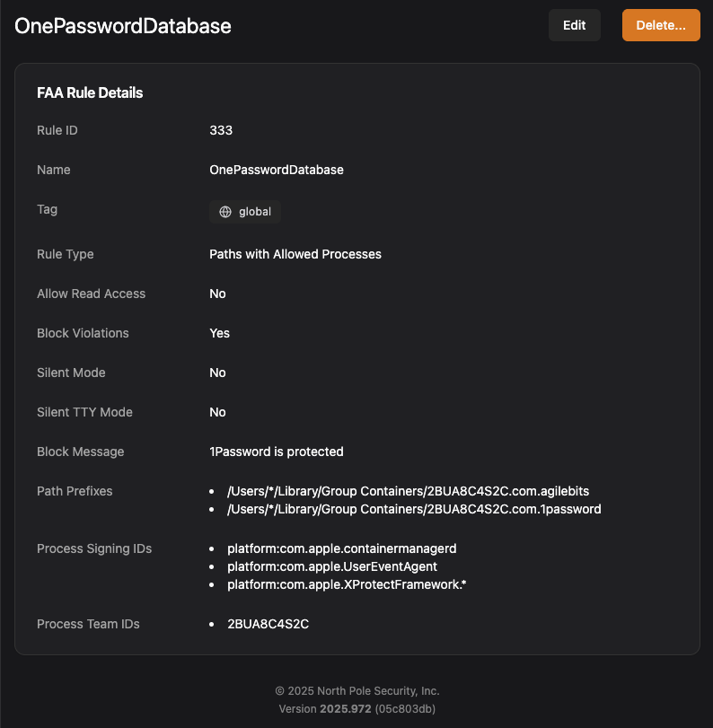
Task: Click the Rule ID value 333
Action: coord(221,130)
